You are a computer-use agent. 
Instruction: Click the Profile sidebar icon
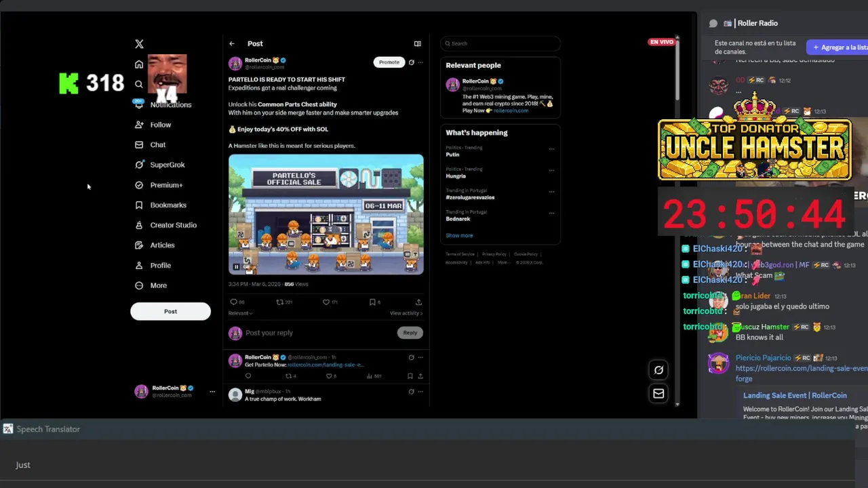(139, 265)
